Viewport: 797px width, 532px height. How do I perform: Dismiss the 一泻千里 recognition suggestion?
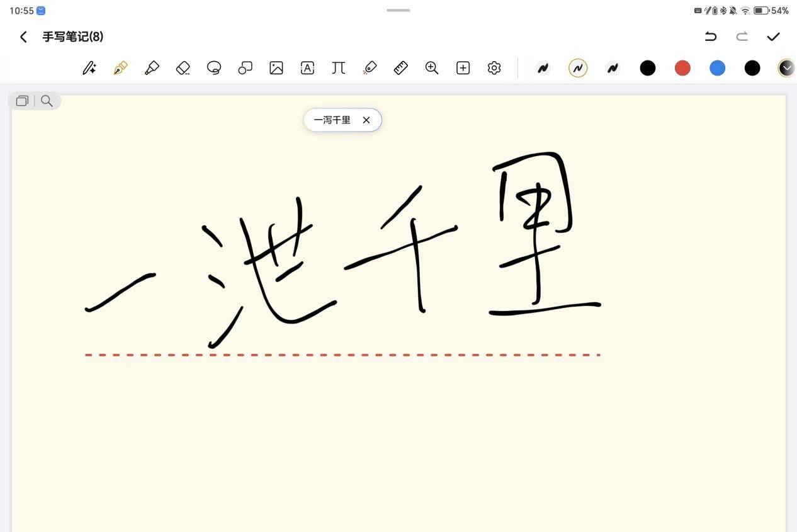coord(366,120)
